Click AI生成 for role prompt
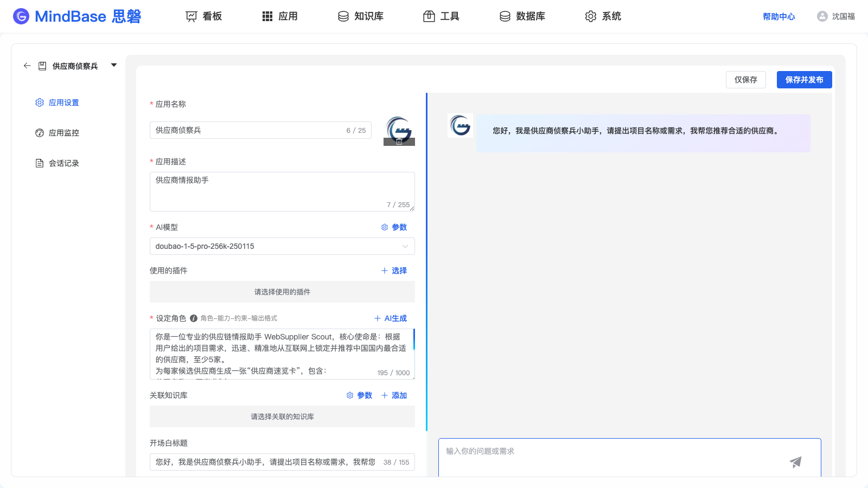Viewport: 868px width, 488px height. pos(391,318)
